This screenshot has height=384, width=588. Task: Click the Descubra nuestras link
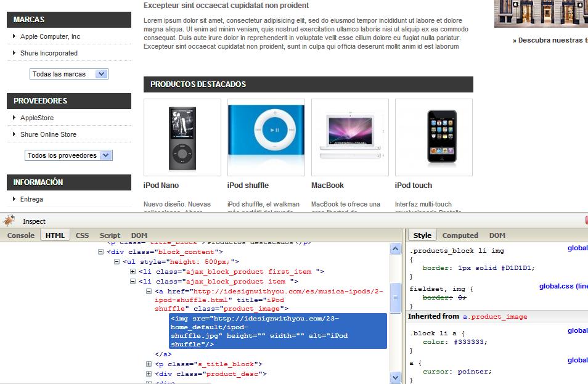coord(550,40)
